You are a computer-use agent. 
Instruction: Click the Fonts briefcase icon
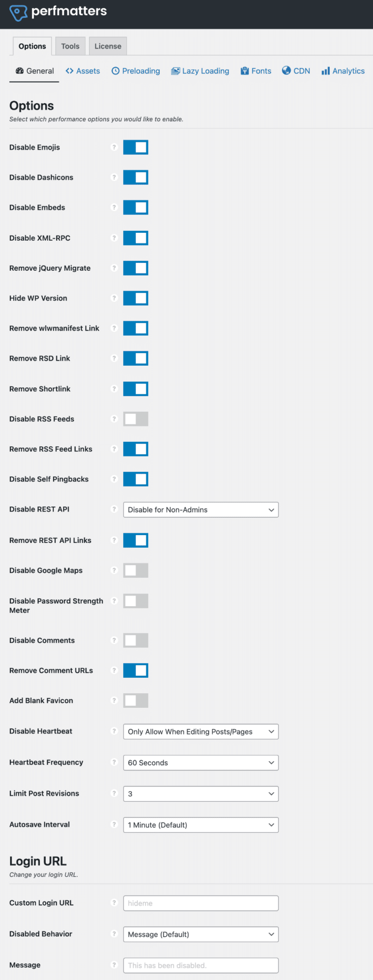[246, 71]
